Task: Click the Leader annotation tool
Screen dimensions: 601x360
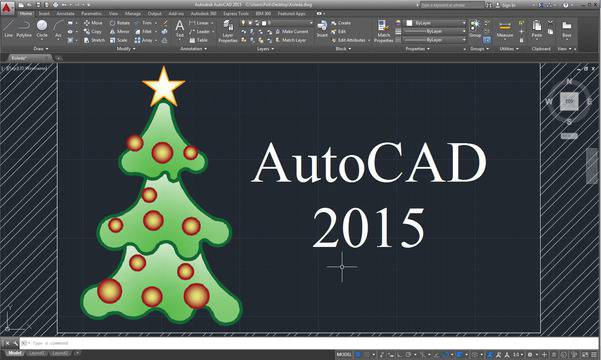Action: (200, 31)
